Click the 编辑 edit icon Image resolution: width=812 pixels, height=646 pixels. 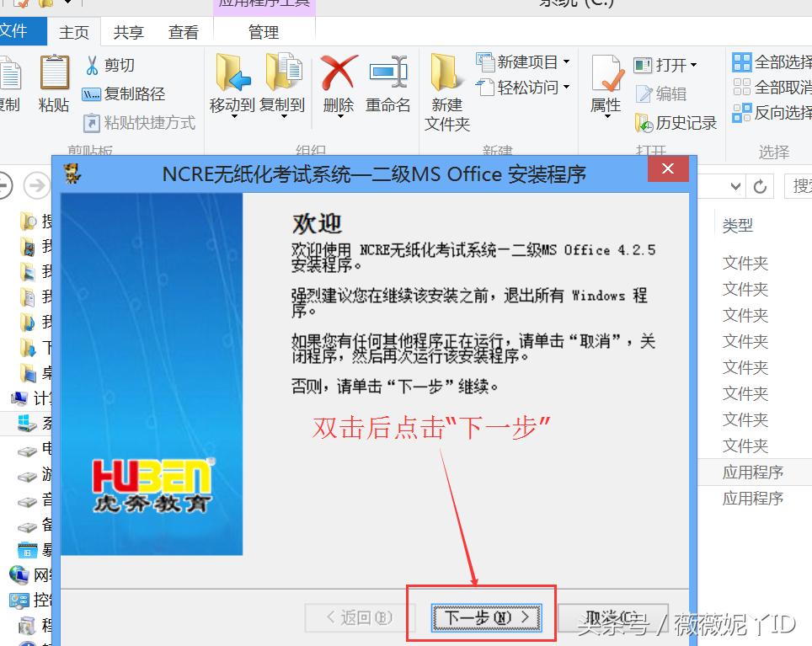point(672,93)
